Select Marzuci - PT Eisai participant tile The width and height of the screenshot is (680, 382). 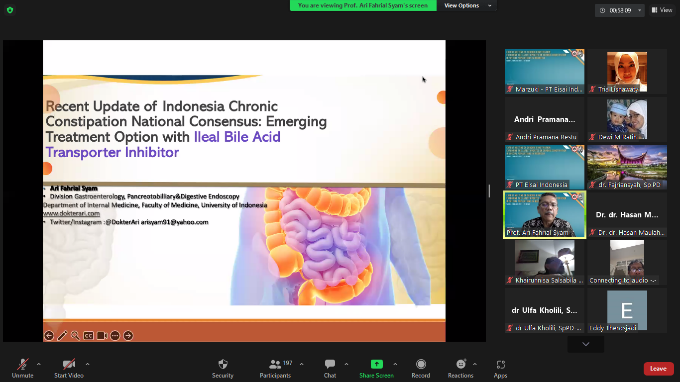click(545, 71)
